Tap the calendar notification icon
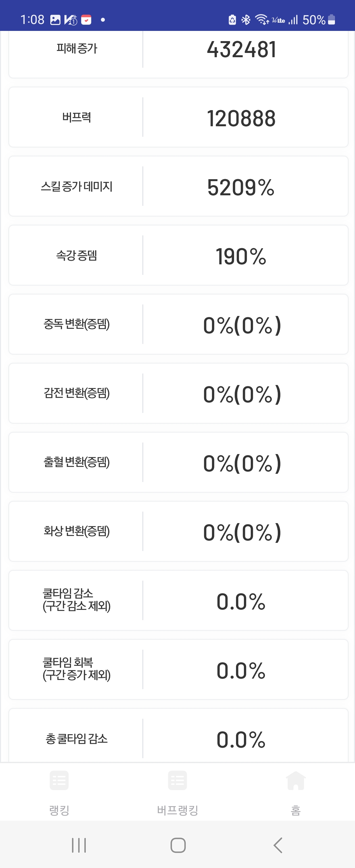355x868 pixels. coord(86,20)
